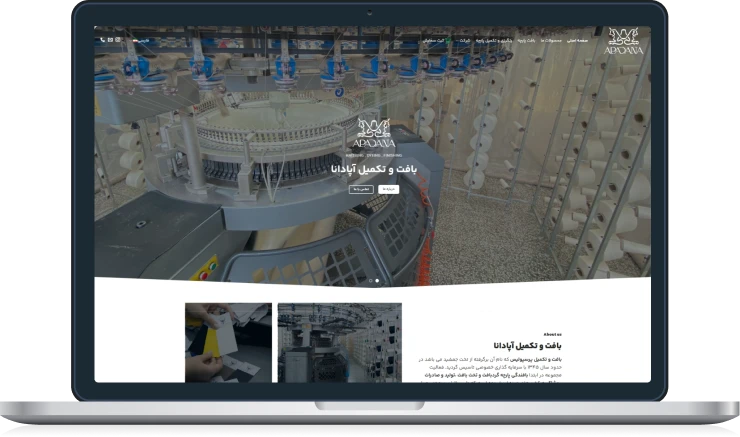Select بافت پارچه in the navigation bar
The height and width of the screenshot is (437, 740).
pyautogui.click(x=524, y=40)
